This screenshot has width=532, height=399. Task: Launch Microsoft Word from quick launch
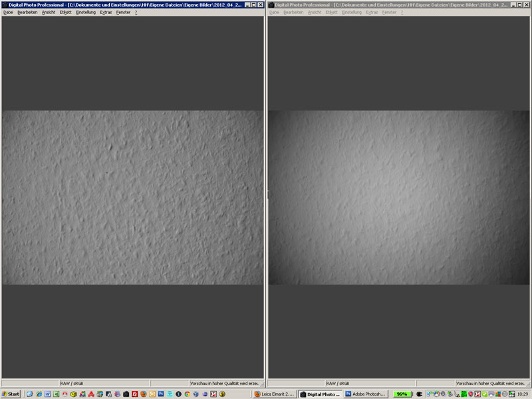48,394
